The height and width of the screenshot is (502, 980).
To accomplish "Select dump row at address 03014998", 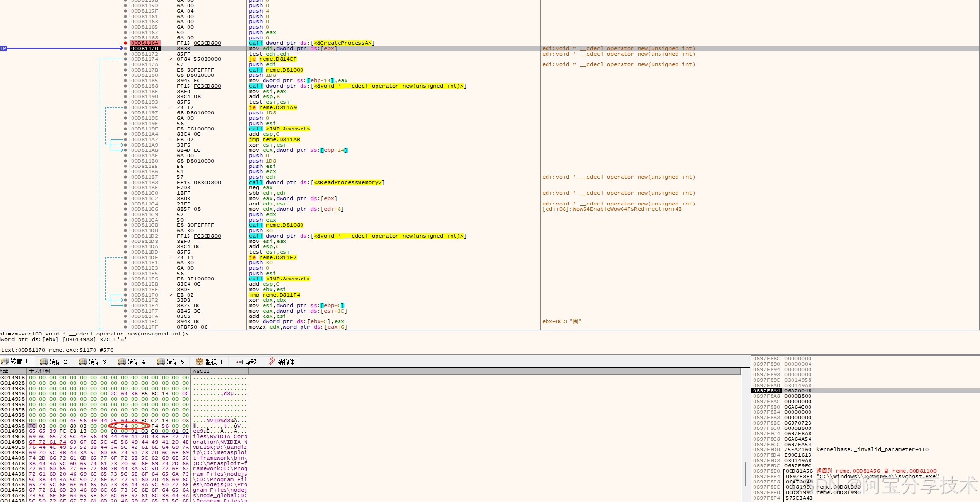I will [124, 421].
